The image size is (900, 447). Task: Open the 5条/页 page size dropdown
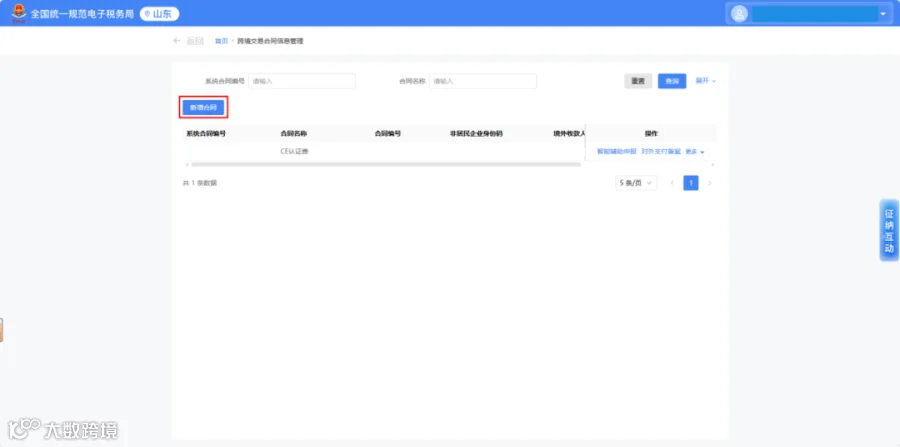click(636, 183)
